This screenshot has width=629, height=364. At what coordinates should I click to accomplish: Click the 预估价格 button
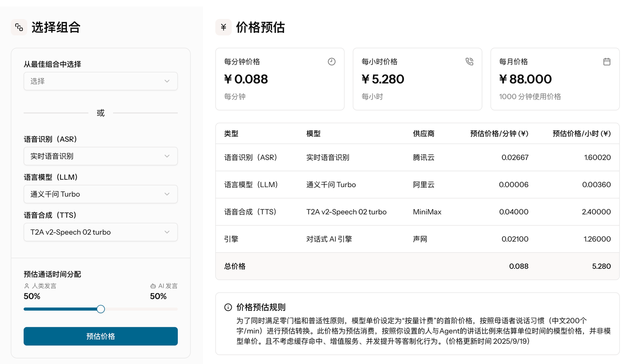tap(100, 336)
